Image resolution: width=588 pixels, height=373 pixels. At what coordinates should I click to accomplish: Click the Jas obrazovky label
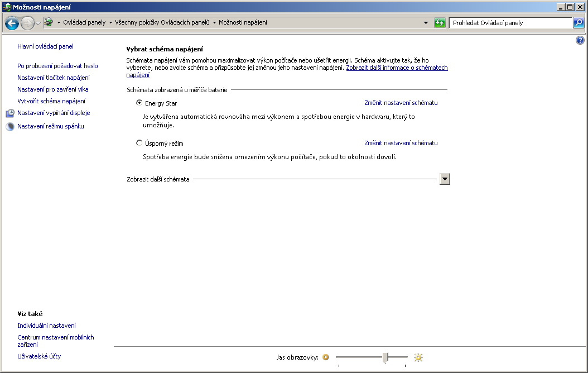click(x=297, y=357)
